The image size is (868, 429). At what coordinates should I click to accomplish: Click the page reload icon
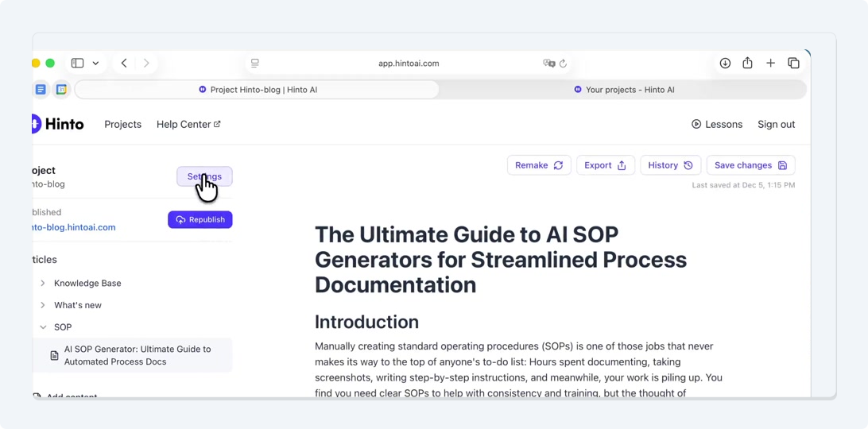563,64
